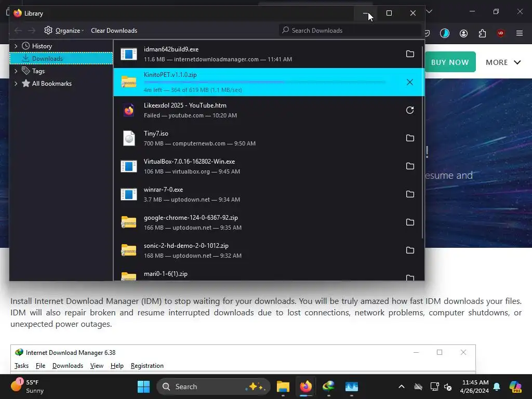Retry the failed Likeexdol 2025 download
Image resolution: width=532 pixels, height=399 pixels.
pyautogui.click(x=410, y=110)
